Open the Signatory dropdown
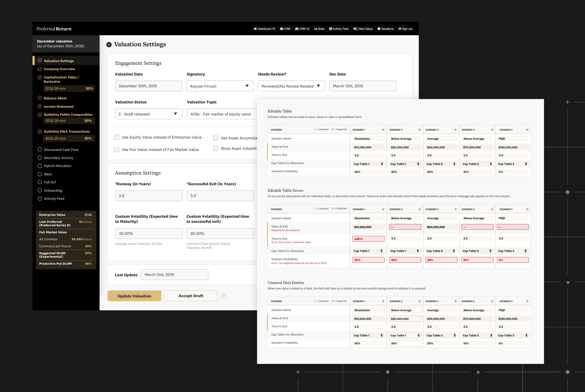This screenshot has width=585, height=392. (220, 86)
